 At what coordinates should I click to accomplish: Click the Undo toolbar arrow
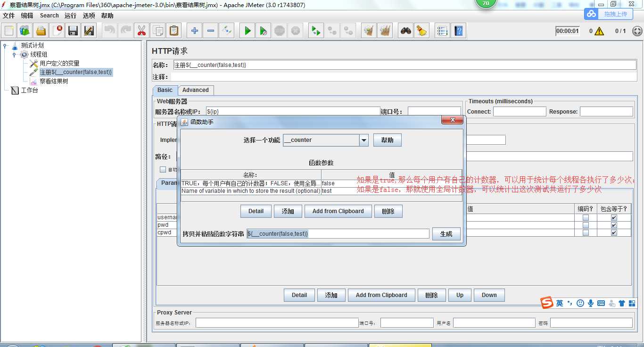pos(109,31)
